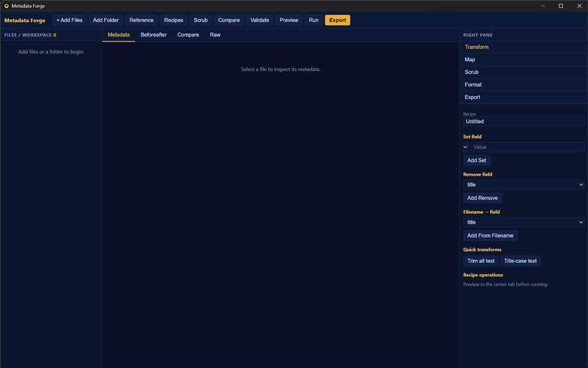Click Scrub in the top toolbar

pos(201,20)
